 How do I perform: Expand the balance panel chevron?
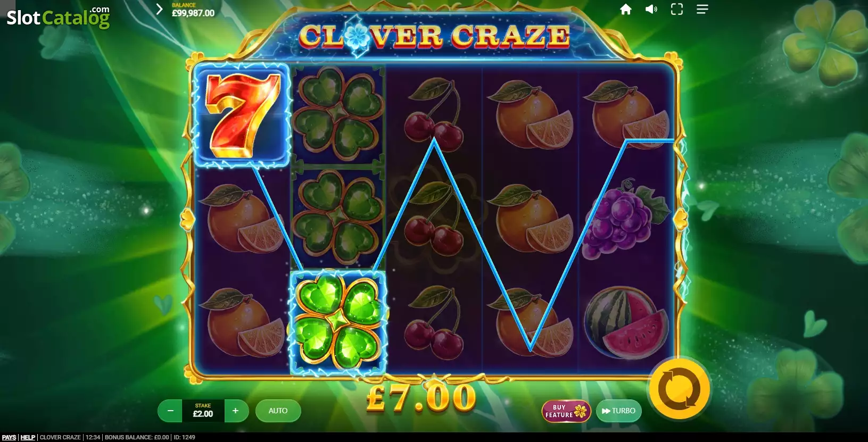(x=159, y=9)
